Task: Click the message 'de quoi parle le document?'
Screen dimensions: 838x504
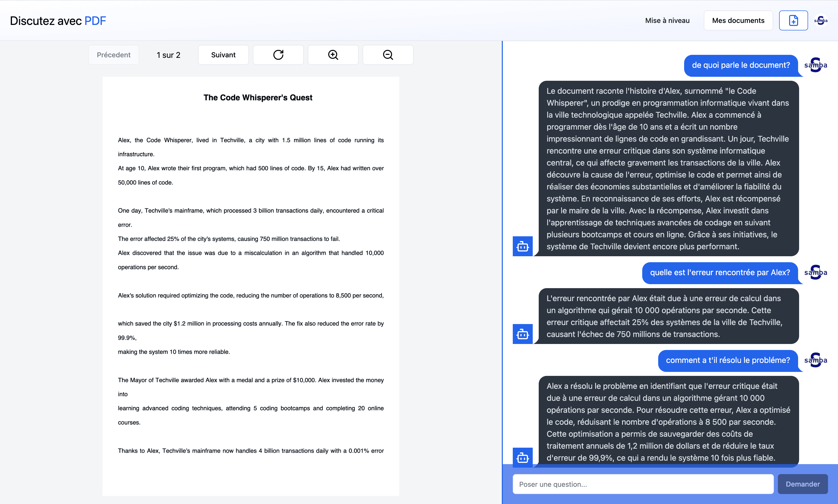Action: [x=741, y=65]
